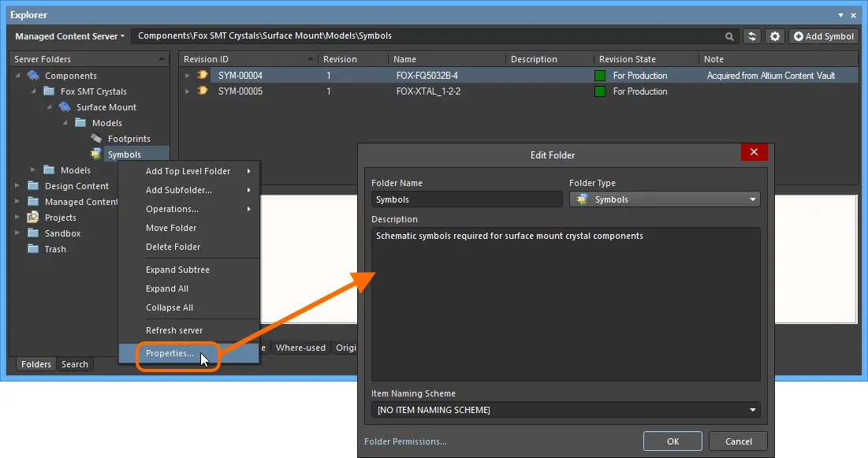Click the Symbols folder icon in tree
This screenshot has width=868, height=458.
pyautogui.click(x=96, y=154)
